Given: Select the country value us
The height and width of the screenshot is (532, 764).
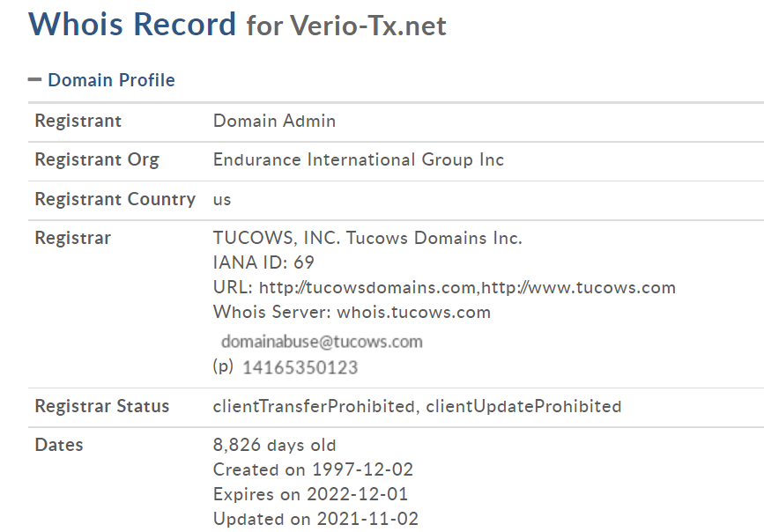Looking at the screenshot, I should click(x=222, y=200).
